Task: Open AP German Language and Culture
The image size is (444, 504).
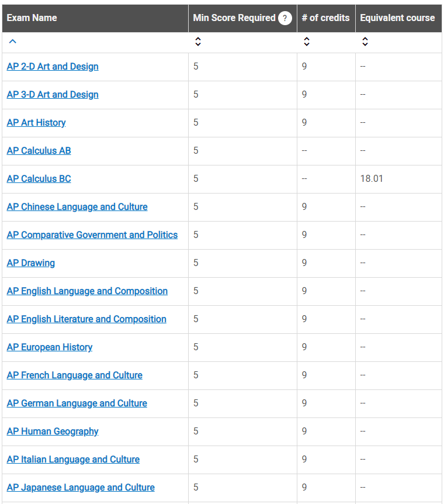Action: (77, 403)
